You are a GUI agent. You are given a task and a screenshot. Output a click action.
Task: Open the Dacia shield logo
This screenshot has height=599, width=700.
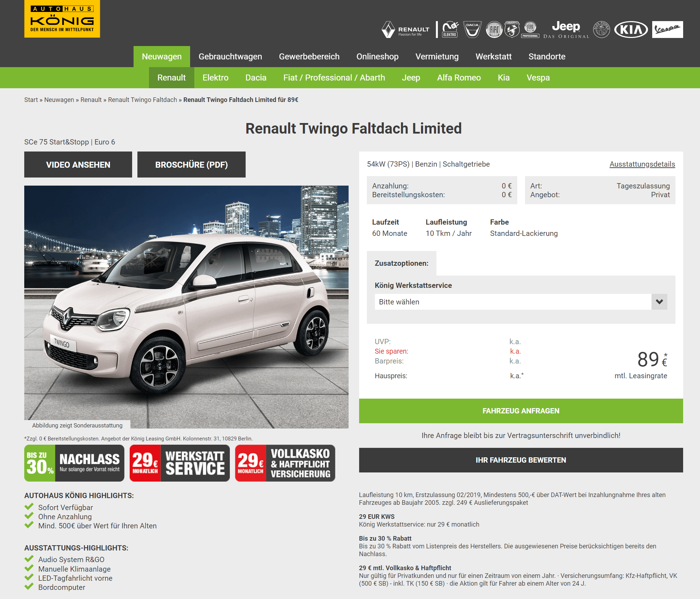click(x=472, y=30)
